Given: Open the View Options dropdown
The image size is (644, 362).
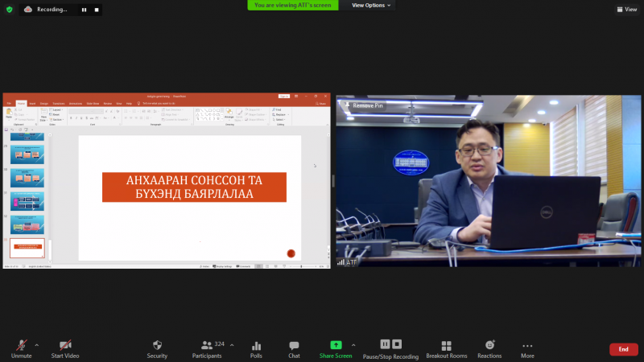Looking at the screenshot, I should [x=371, y=5].
